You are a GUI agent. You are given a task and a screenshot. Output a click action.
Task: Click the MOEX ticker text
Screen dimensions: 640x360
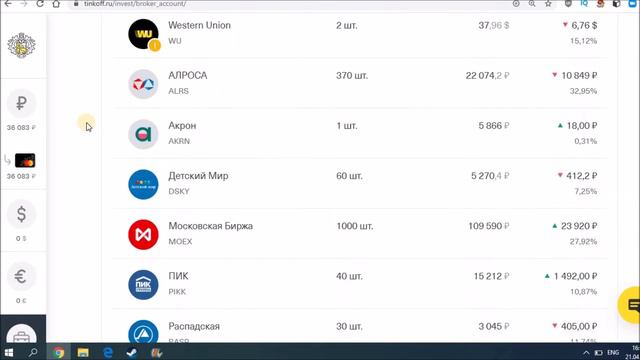click(x=180, y=242)
